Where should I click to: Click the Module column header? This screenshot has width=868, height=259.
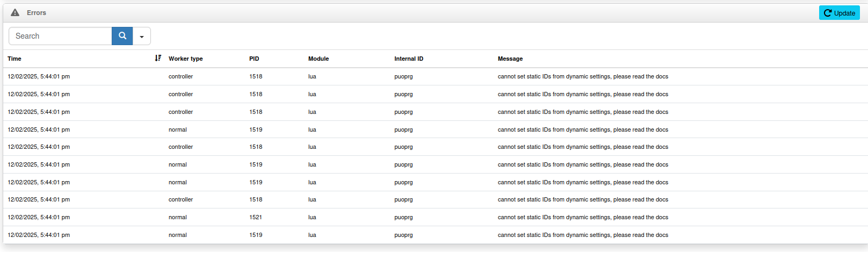tap(319, 59)
